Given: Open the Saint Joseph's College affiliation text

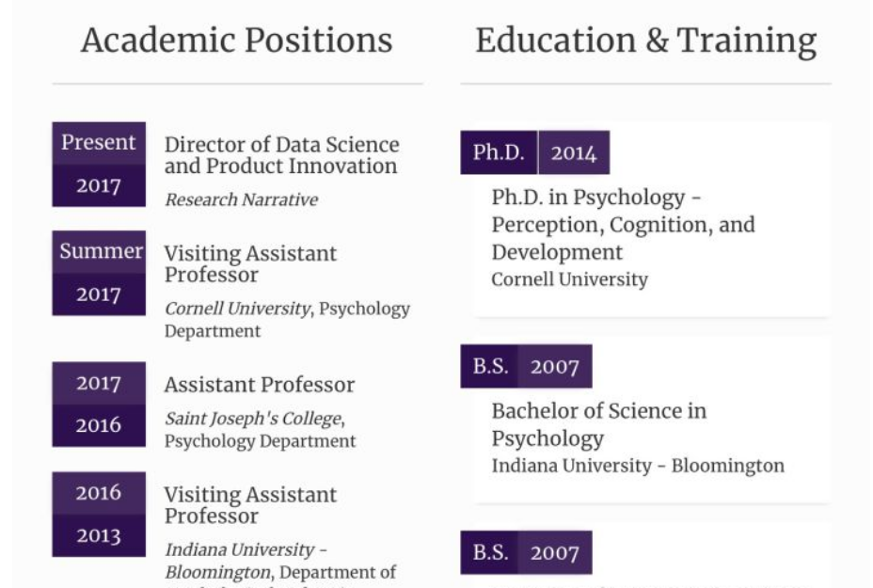Looking at the screenshot, I should coord(260,429).
